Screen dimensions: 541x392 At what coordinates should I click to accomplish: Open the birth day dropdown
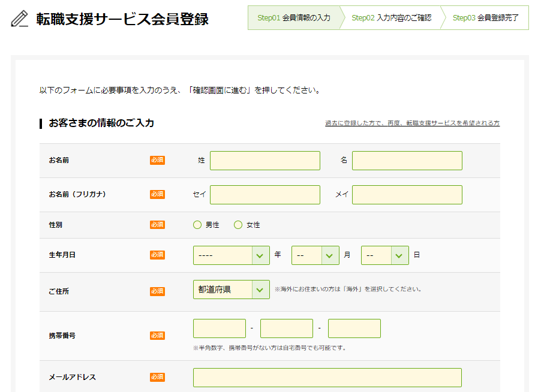tap(384, 255)
